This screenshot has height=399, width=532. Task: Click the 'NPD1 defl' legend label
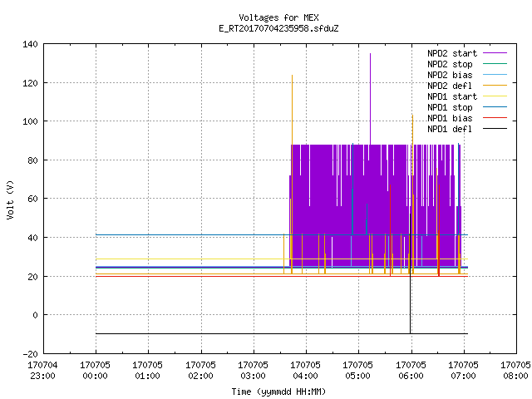pos(450,130)
